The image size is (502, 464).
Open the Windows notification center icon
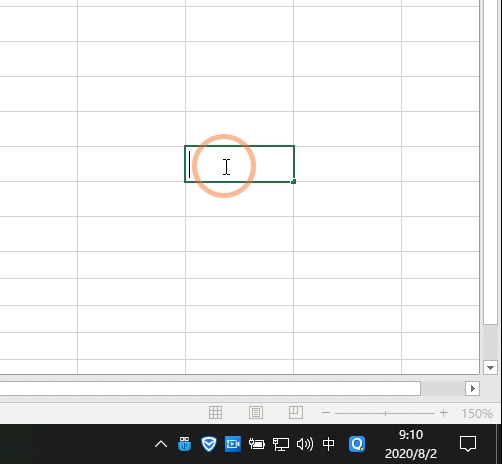click(x=468, y=444)
